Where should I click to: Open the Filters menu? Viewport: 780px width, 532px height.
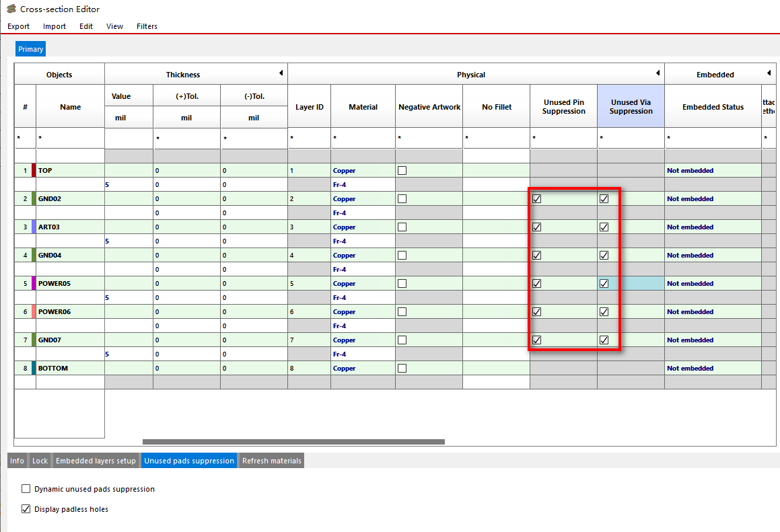[x=147, y=26]
